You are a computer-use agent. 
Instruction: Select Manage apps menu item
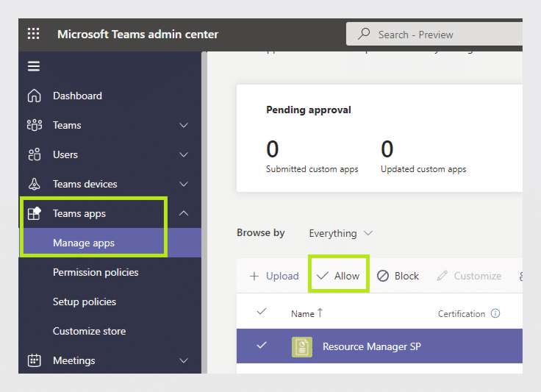click(x=110, y=243)
